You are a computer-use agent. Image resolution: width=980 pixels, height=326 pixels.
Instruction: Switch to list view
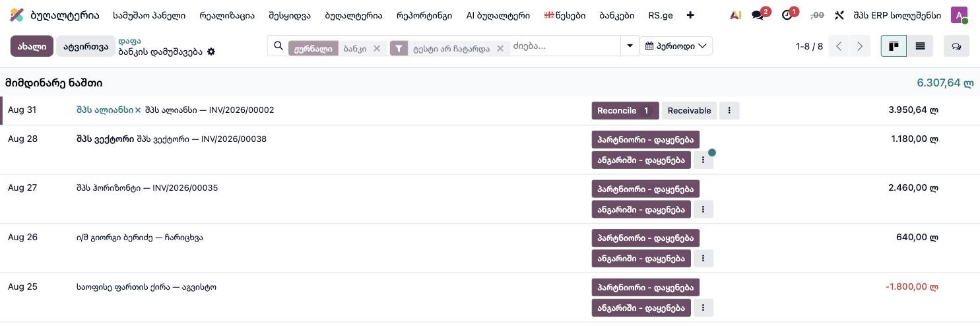[x=920, y=46]
